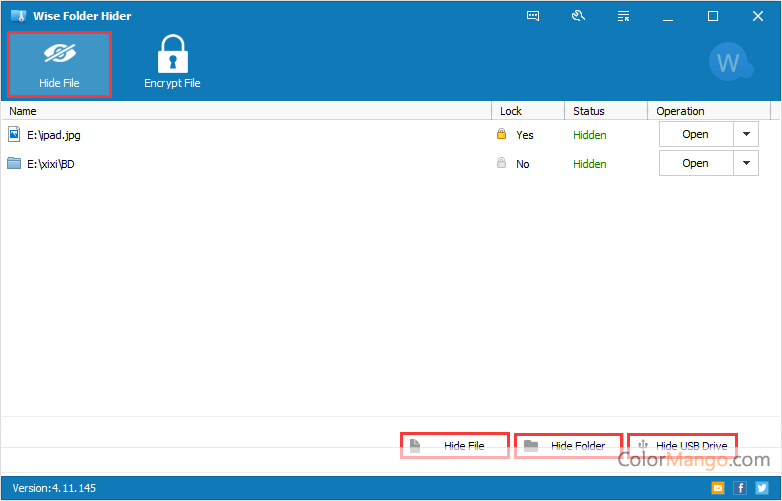Open the feedback message icon in title bar
Viewport: 782px width, 501px height.
tap(533, 16)
